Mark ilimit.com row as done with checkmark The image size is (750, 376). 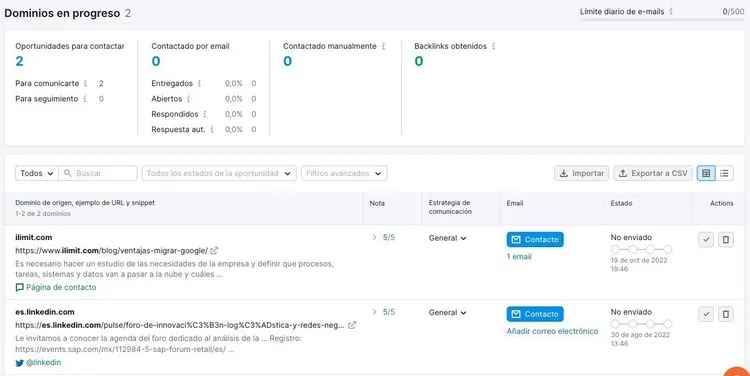(x=706, y=239)
